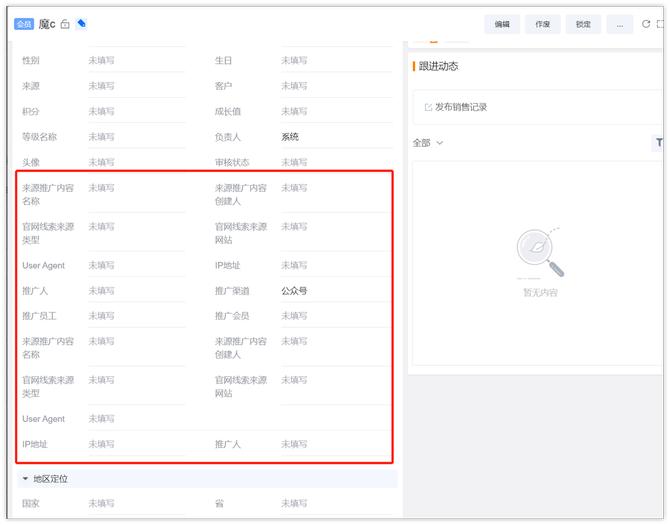
Task: Click the empty-state magnifier illustration
Action: (x=540, y=254)
